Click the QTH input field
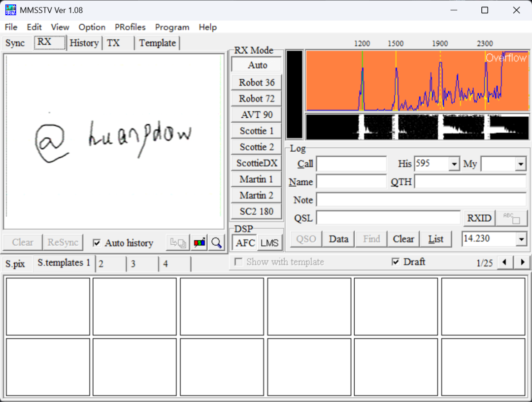This screenshot has height=402, width=532. pos(470,182)
